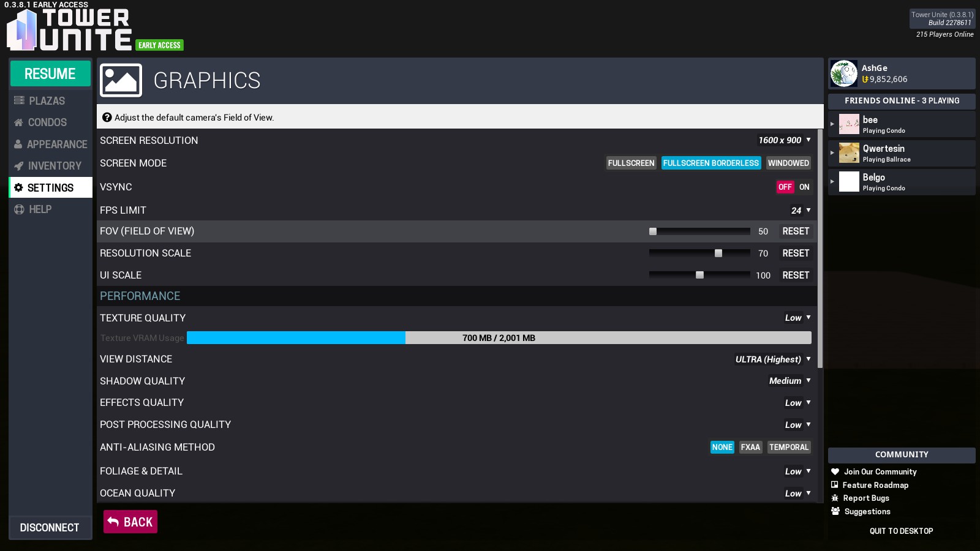Turn VSync on
980x551 pixels.
pos(804,187)
